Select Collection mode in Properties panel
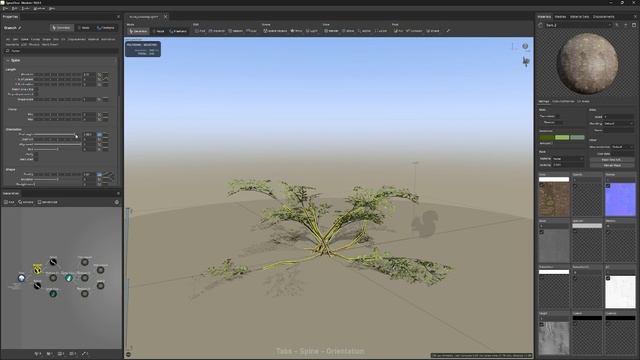640x360 pixels. [106, 28]
